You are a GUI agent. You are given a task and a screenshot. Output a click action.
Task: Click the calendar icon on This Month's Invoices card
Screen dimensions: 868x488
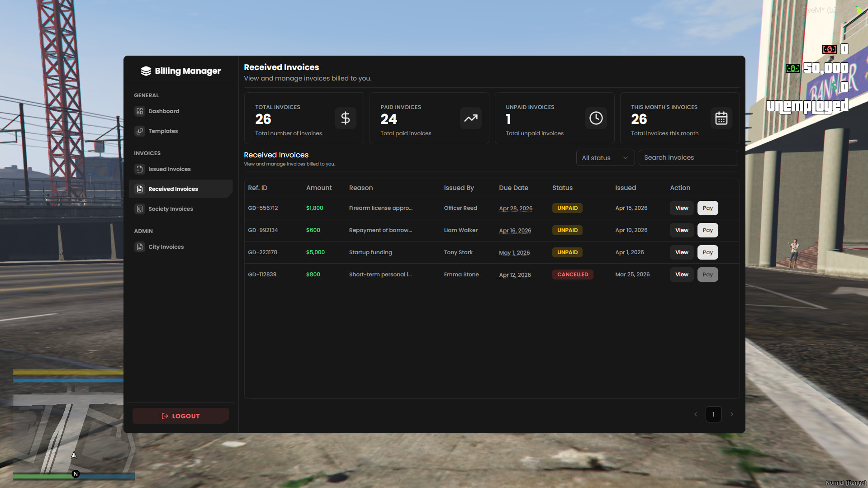[721, 118]
